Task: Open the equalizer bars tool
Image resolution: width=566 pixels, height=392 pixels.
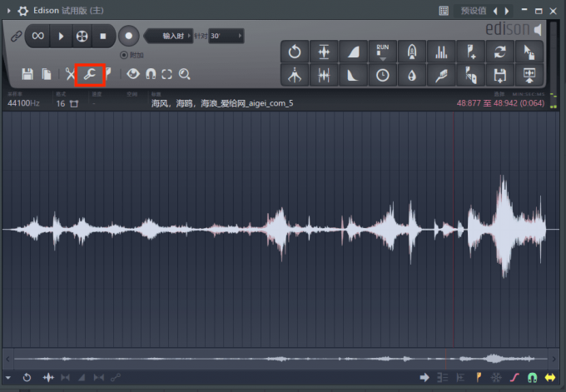Action: 440,52
